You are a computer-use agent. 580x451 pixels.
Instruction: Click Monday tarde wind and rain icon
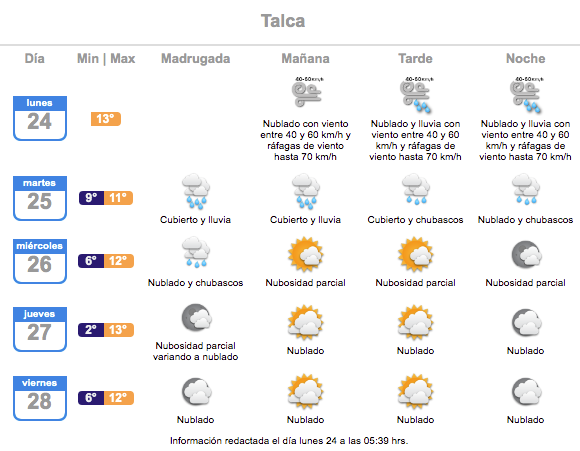(416, 95)
